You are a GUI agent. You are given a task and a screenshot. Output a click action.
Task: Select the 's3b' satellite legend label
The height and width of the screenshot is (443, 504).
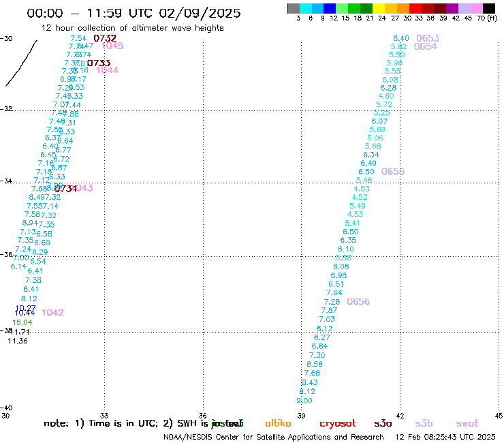424,423
